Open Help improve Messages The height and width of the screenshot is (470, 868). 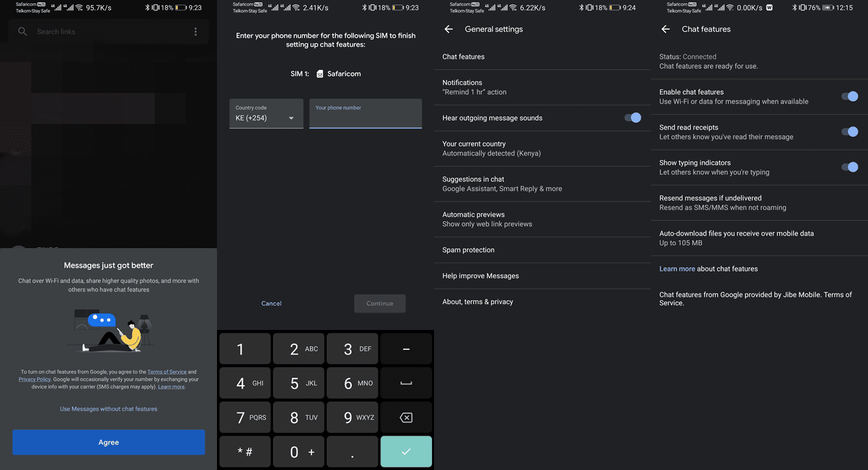point(542,276)
